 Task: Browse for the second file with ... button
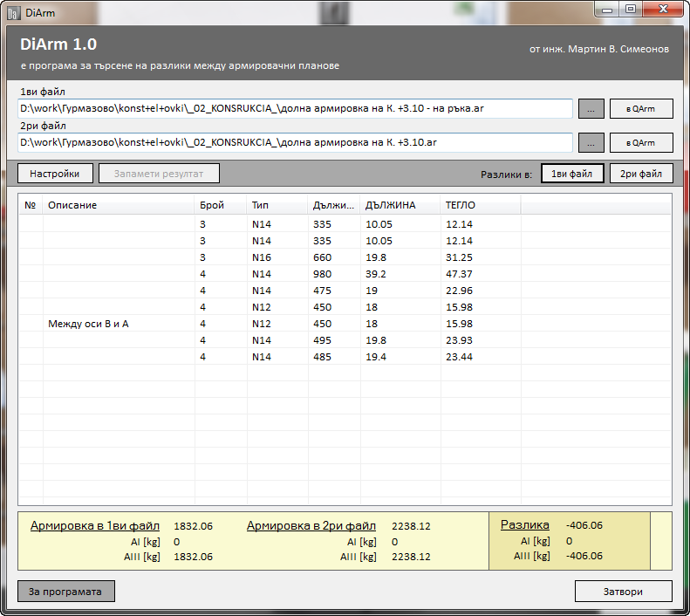coord(591,142)
